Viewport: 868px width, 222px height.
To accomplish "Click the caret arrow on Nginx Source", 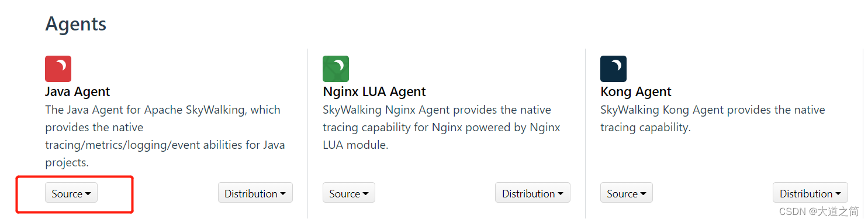I will click(366, 194).
